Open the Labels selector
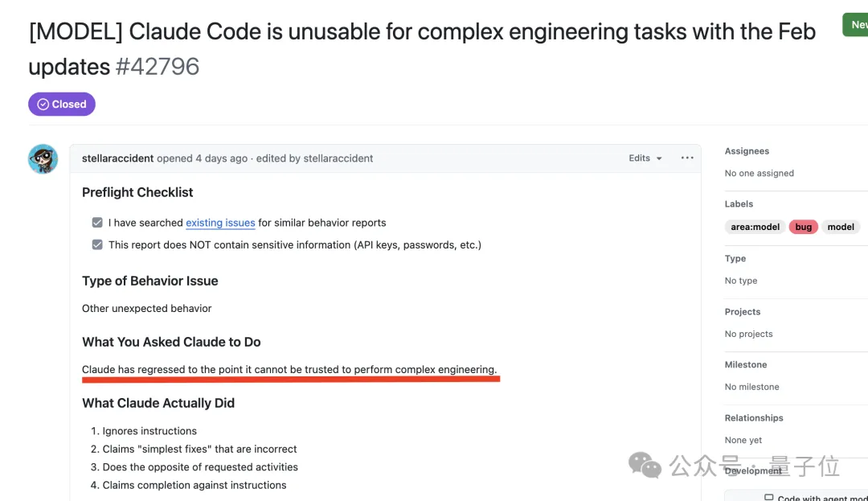The image size is (868, 501). click(738, 203)
